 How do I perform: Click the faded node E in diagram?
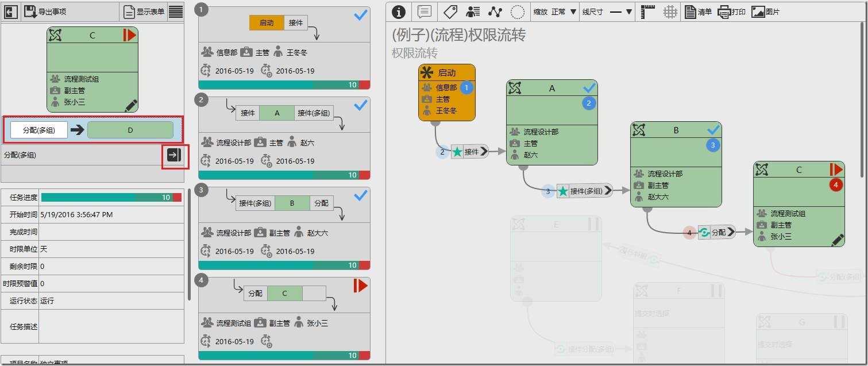(x=555, y=259)
